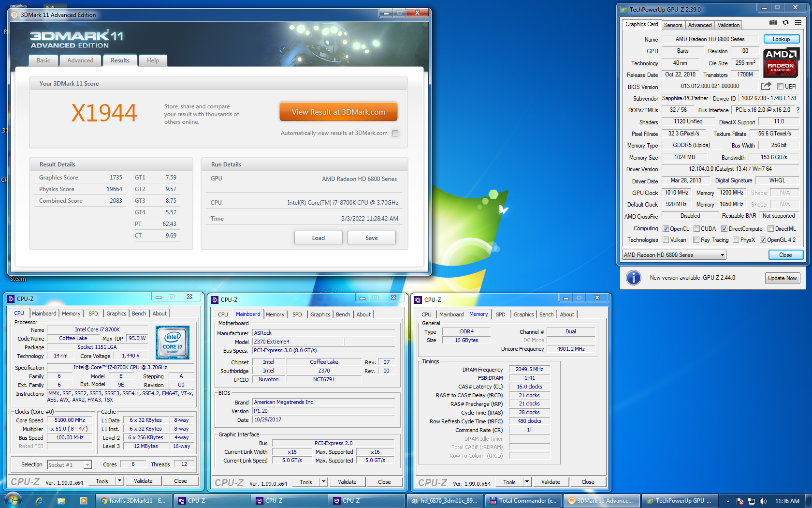Click the GPU-Z screenshot camera icon

point(773,22)
